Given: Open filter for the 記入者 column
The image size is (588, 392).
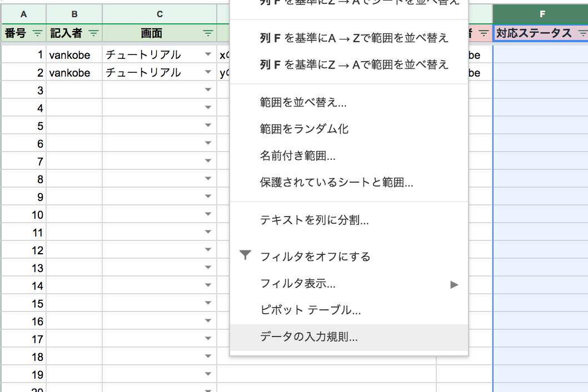Looking at the screenshot, I should point(93,33).
